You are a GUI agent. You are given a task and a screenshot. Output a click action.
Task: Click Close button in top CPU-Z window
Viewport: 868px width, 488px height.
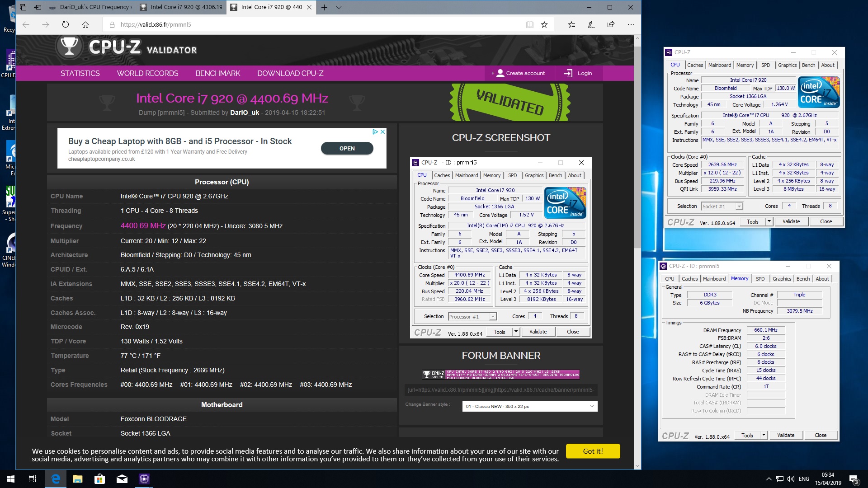tap(826, 221)
